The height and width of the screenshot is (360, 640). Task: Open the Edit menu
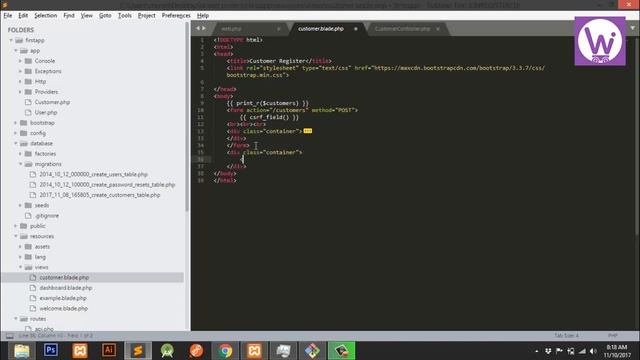click(x=23, y=16)
